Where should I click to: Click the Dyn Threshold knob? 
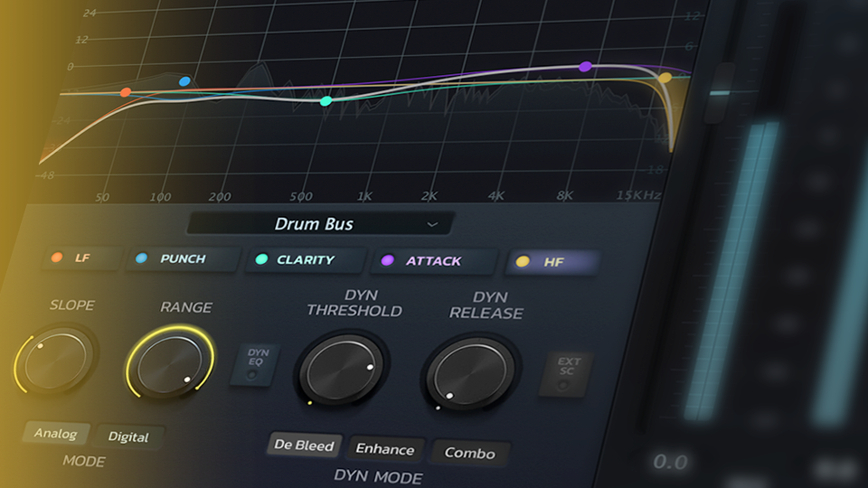(341, 369)
